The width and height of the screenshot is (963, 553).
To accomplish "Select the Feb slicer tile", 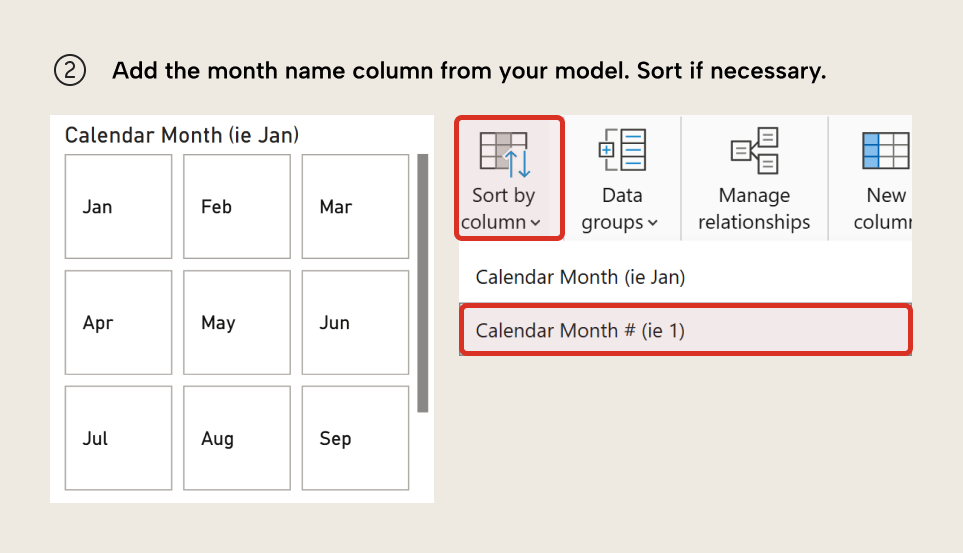I will click(x=236, y=207).
